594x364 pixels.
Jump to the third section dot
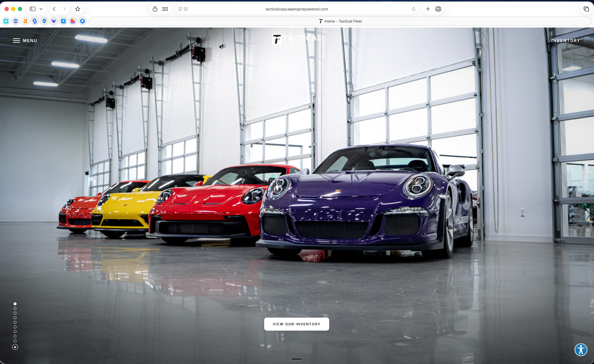tap(15, 313)
